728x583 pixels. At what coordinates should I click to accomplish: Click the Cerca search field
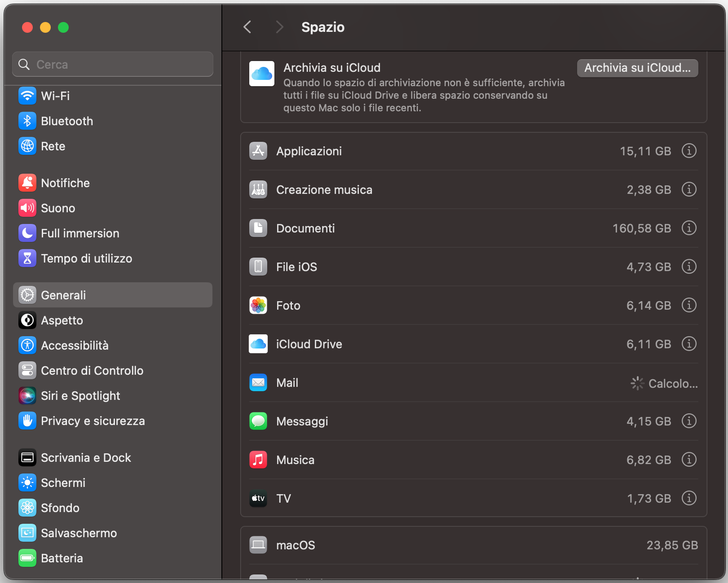click(112, 64)
